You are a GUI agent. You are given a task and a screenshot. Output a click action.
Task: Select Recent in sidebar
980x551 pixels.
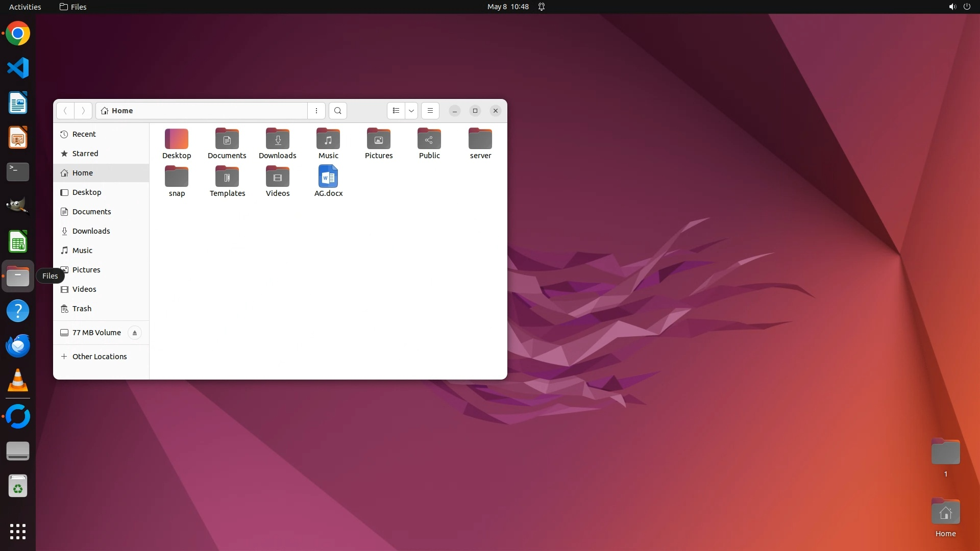[x=84, y=134]
